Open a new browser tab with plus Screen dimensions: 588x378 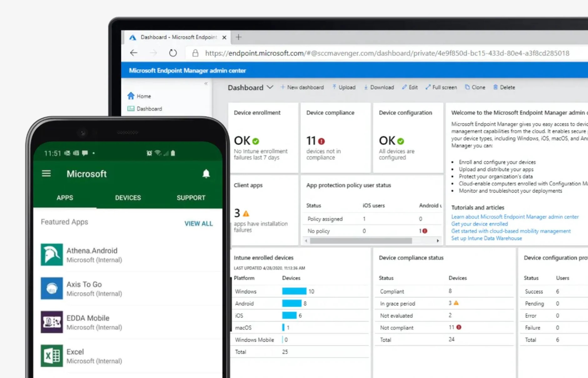(239, 37)
